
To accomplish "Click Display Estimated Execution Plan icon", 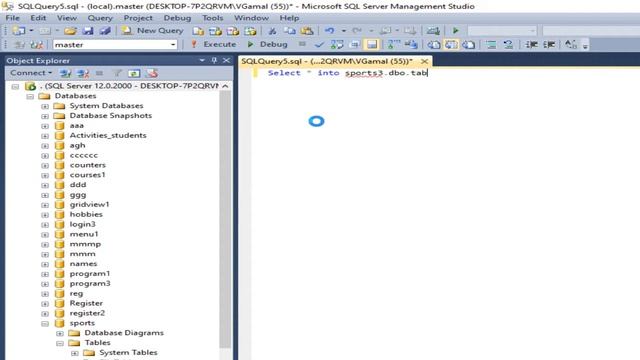I will (x=337, y=44).
